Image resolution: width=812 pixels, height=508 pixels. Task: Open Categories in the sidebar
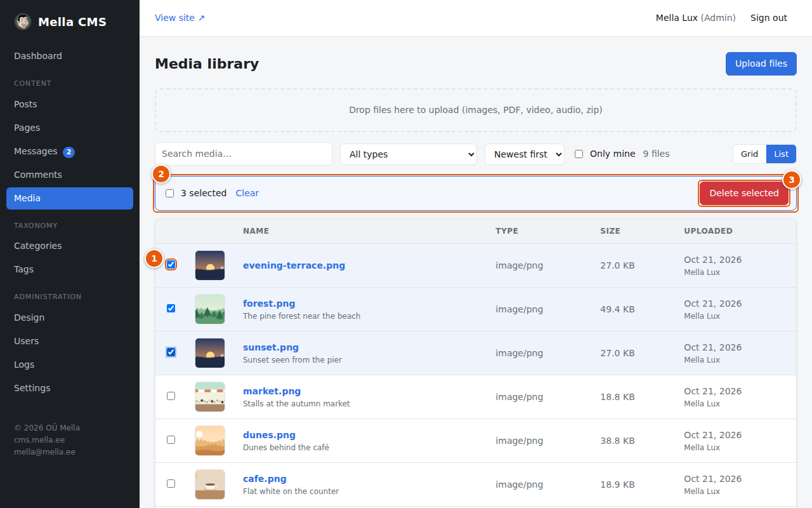pyautogui.click(x=70, y=246)
